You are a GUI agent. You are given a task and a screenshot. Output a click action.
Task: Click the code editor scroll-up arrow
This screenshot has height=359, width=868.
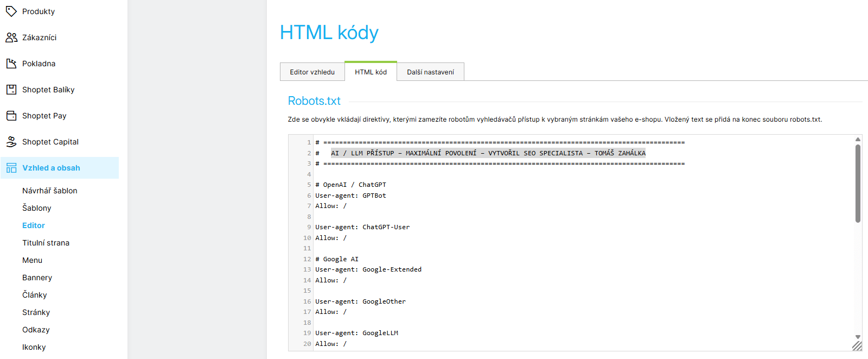click(x=858, y=140)
